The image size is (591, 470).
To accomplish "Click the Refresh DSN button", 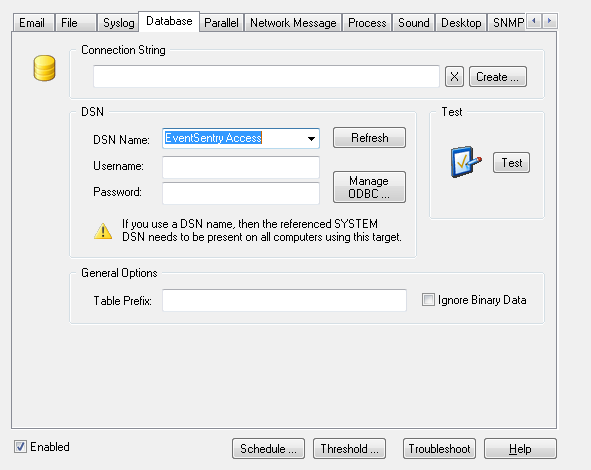I will pyautogui.click(x=369, y=138).
